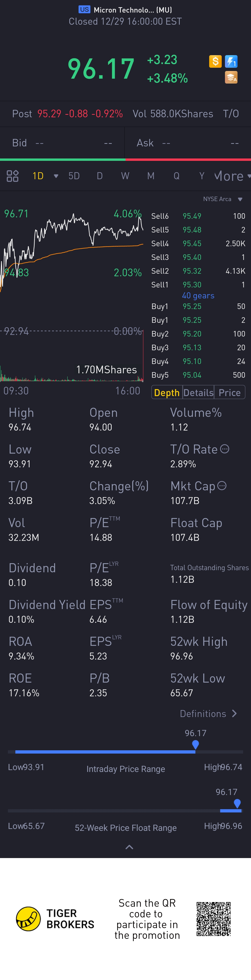Expand the 1D interval dropdown arrow
Viewport: 251px width, 980px height.
click(x=56, y=176)
